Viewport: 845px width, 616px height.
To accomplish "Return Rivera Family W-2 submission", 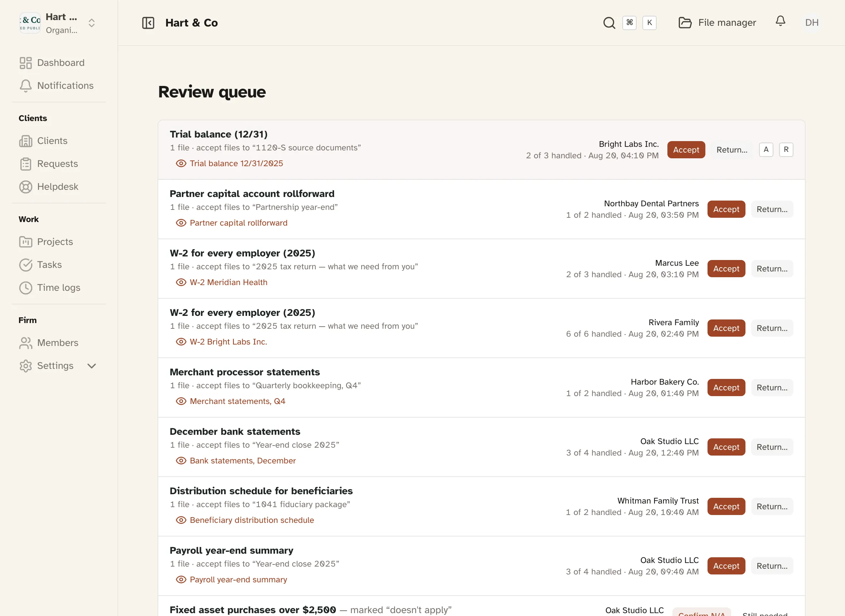I will pos(772,328).
